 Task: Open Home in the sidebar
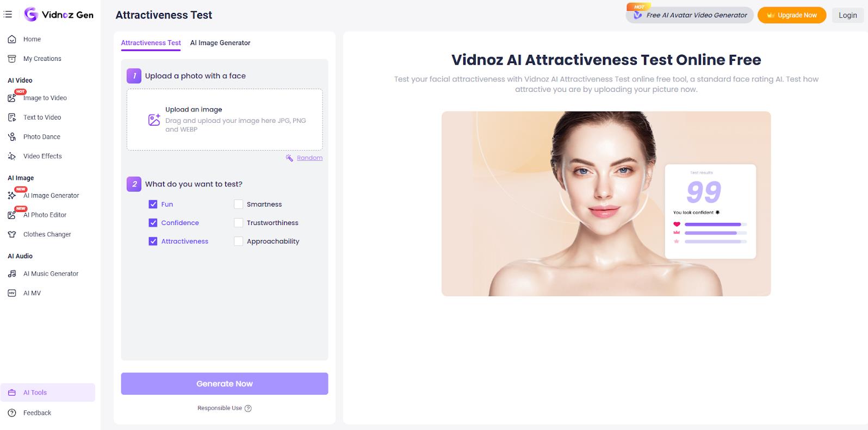(32, 39)
